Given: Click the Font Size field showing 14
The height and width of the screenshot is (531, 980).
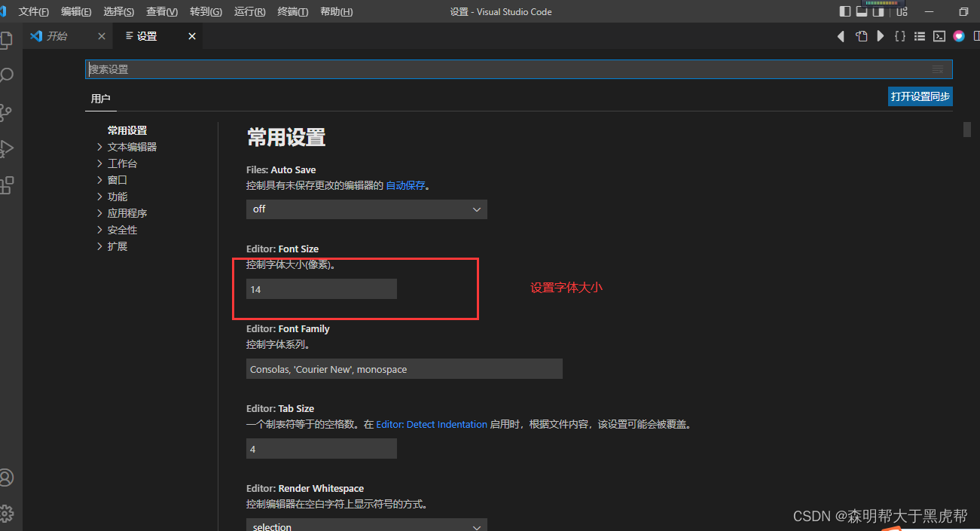Looking at the screenshot, I should (x=322, y=289).
